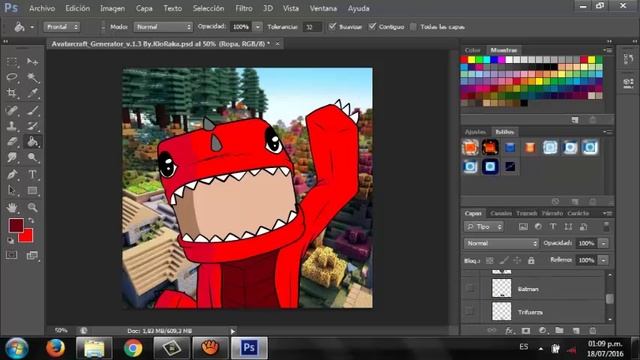Select the Horizontal Type tool

(32, 174)
